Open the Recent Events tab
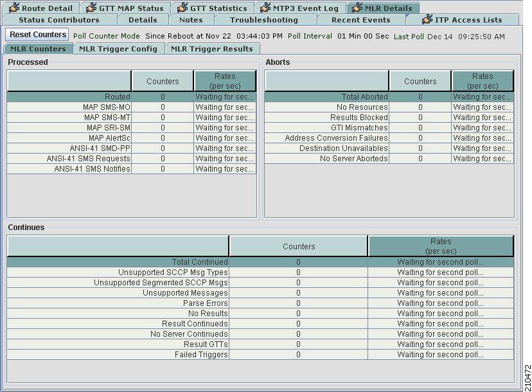Screen dimensions: 532x392 click(x=361, y=20)
